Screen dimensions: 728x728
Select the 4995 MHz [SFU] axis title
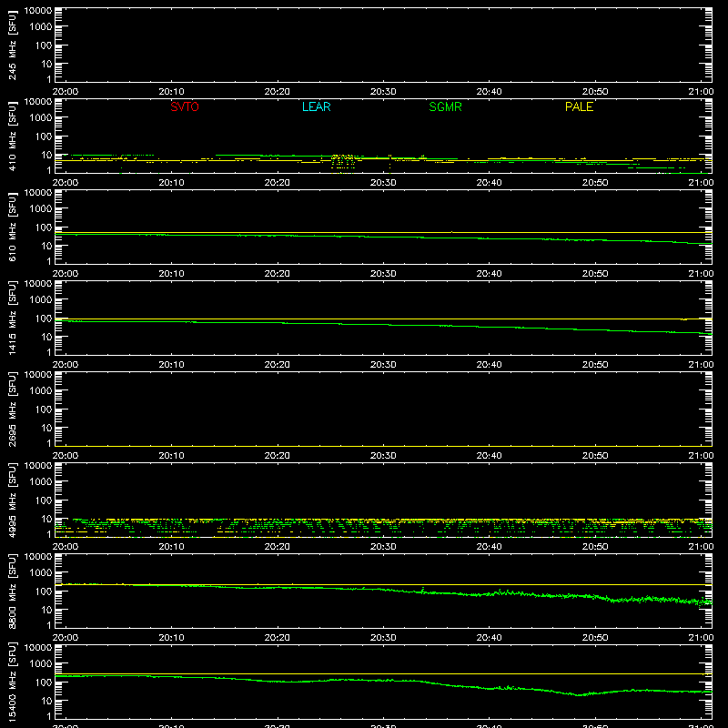[12, 500]
